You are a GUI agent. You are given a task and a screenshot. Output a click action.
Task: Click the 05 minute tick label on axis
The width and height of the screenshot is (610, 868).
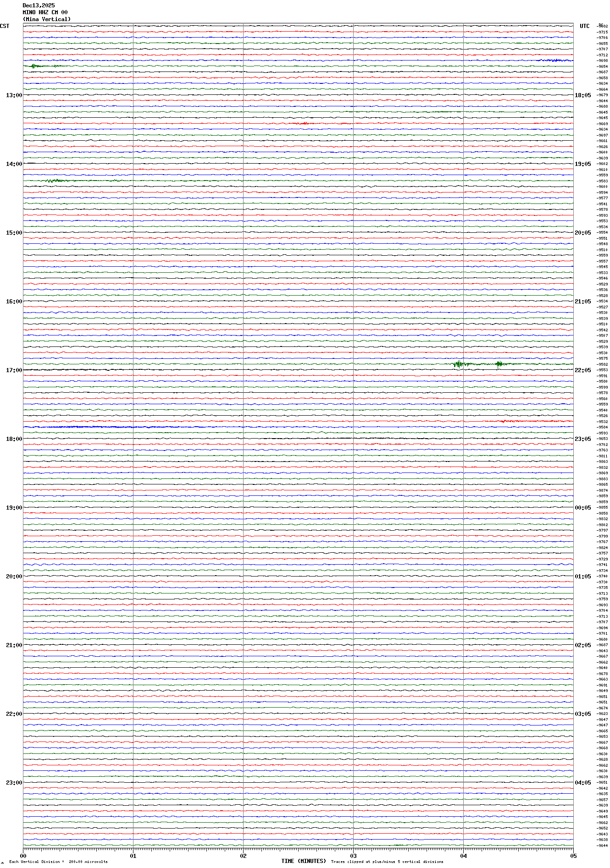[573, 856]
